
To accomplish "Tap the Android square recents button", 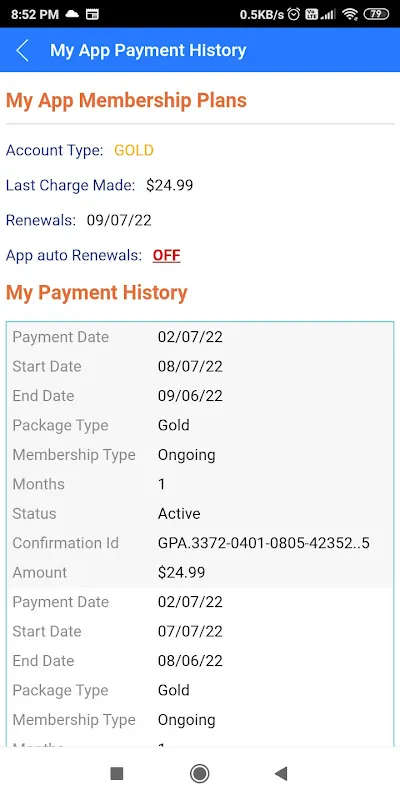I will tap(117, 773).
